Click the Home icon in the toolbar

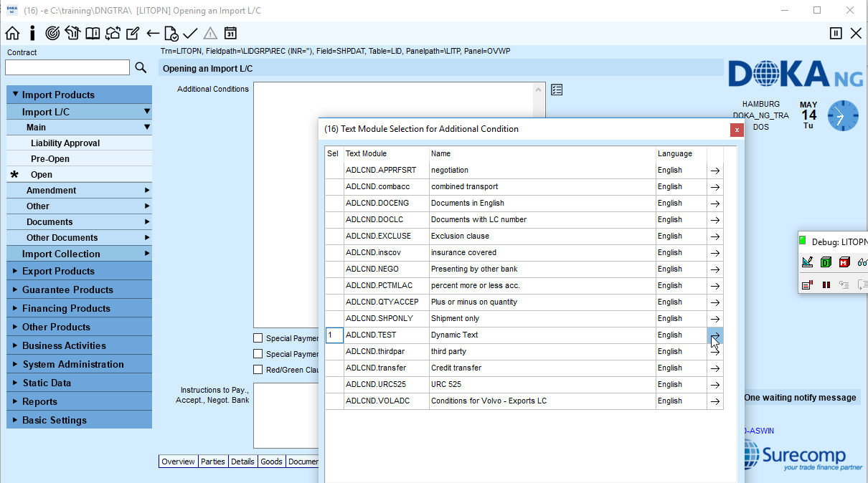click(12, 33)
